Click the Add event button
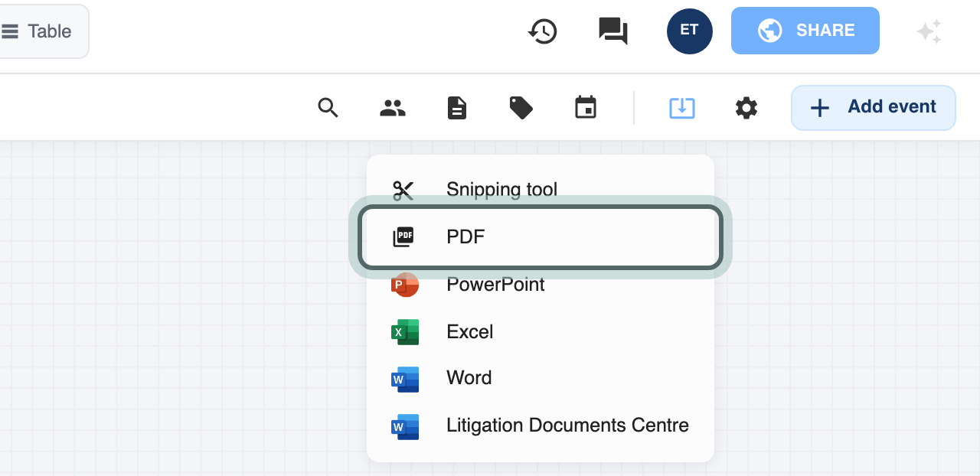The width and height of the screenshot is (980, 476). click(874, 108)
